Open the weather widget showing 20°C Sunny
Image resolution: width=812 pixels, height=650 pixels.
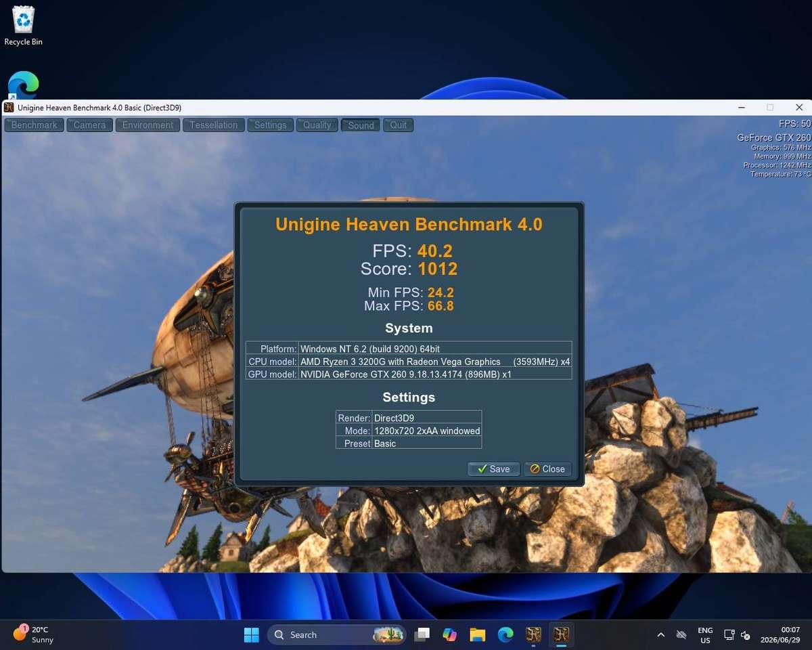(34, 634)
